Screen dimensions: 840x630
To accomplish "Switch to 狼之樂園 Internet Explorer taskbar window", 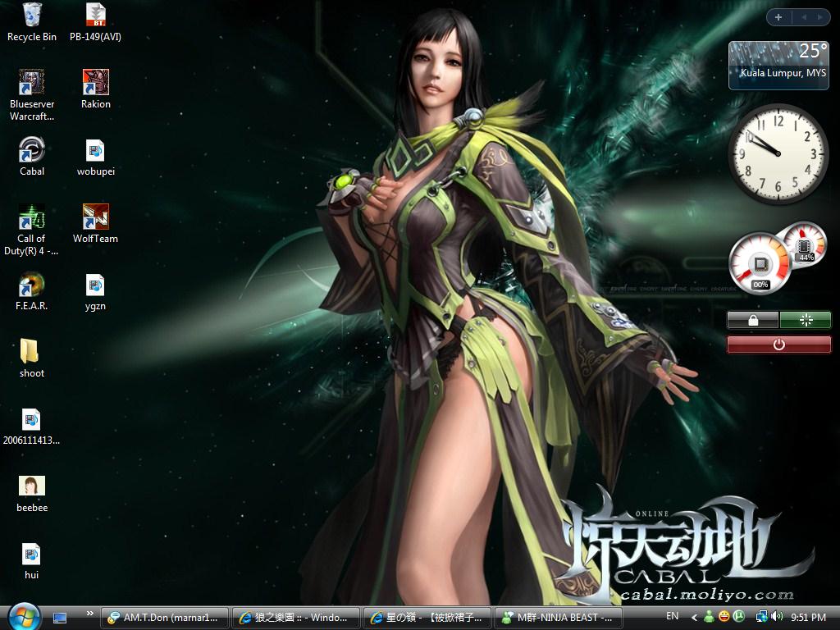I will point(296,618).
